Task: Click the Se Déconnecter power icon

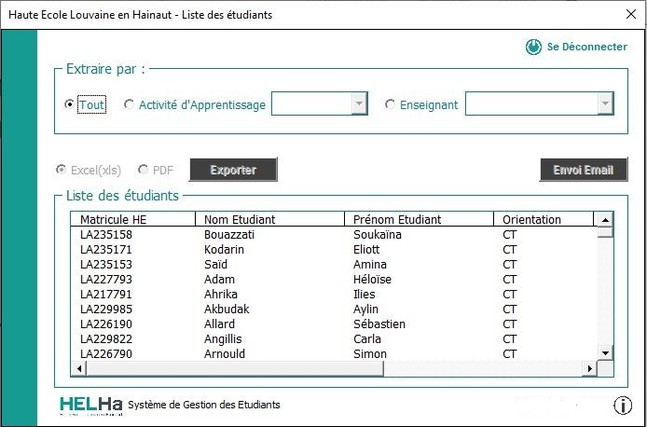Action: point(533,47)
